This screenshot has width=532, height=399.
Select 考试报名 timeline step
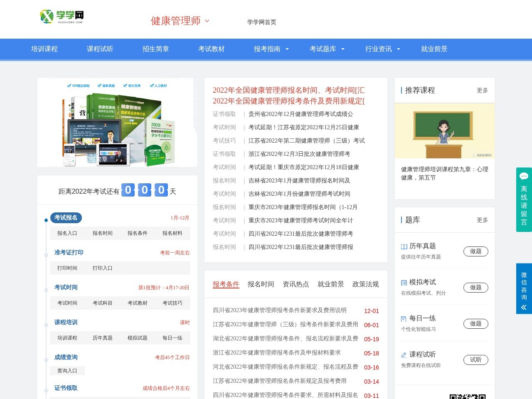pos(66,218)
